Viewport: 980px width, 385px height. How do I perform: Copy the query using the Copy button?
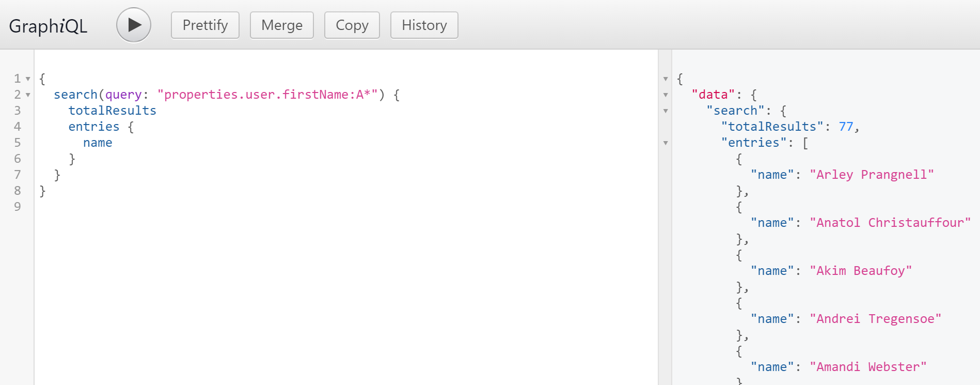tap(352, 25)
